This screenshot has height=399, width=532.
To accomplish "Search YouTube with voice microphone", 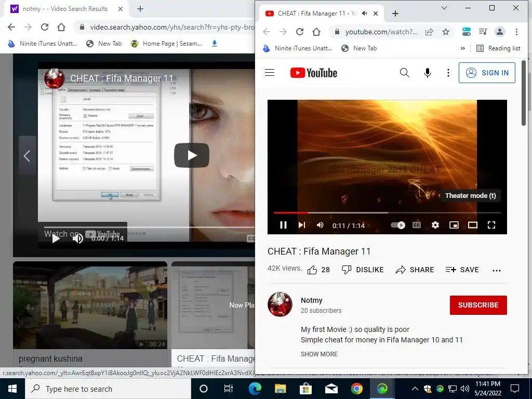I will [427, 73].
